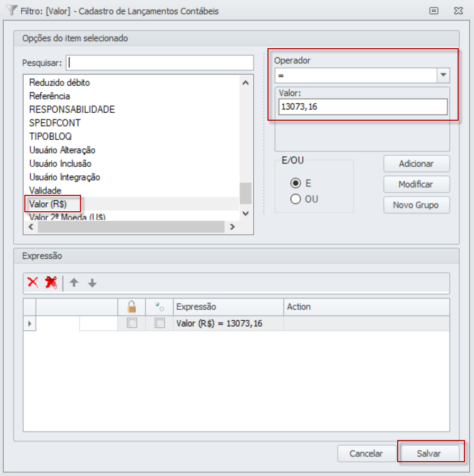Select TIPOBLOQ in the field list
The width and height of the screenshot is (474, 476).
point(50,136)
